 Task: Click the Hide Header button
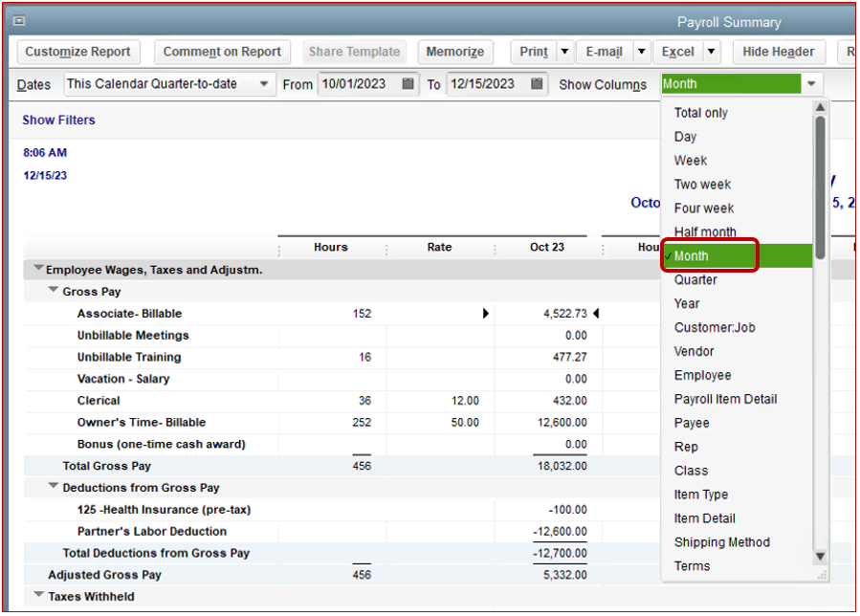click(779, 52)
